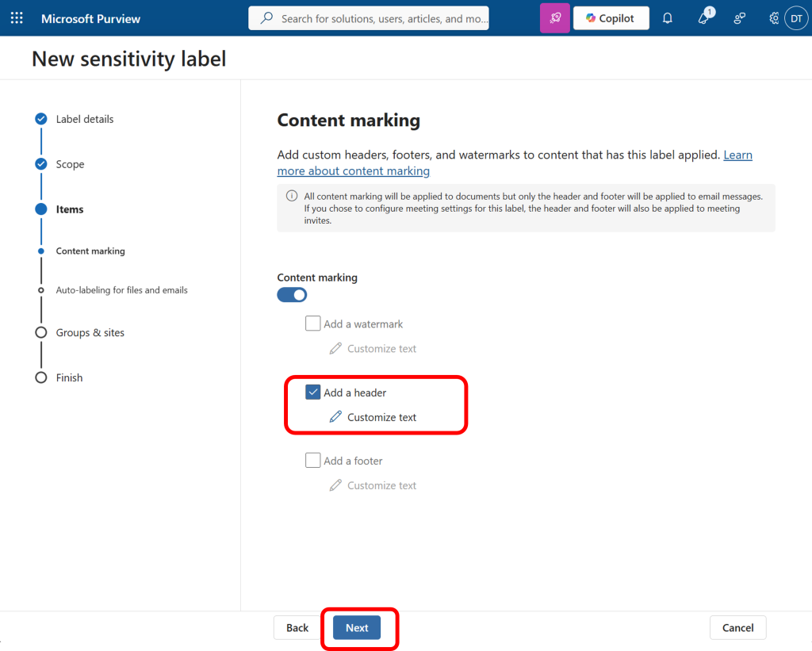Click the Groups & sites step circle
Screen dimensions: 812x651
[x=41, y=332]
